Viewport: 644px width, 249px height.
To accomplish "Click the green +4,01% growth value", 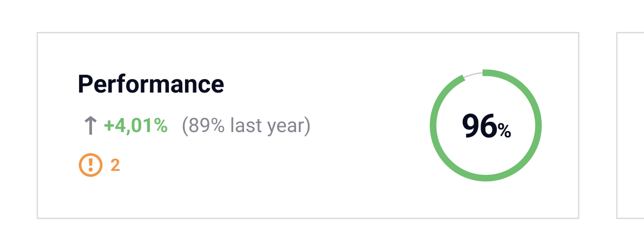I will pos(136,126).
